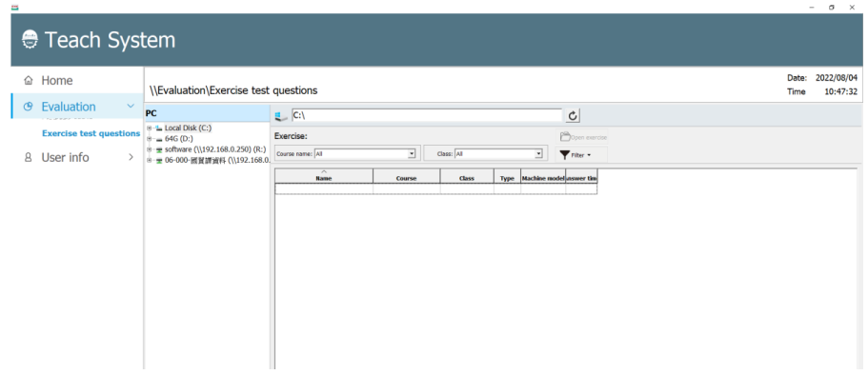Screen dimensions: 868x375
Task: Collapse the Evaluation section chevron
Action: click(x=131, y=107)
